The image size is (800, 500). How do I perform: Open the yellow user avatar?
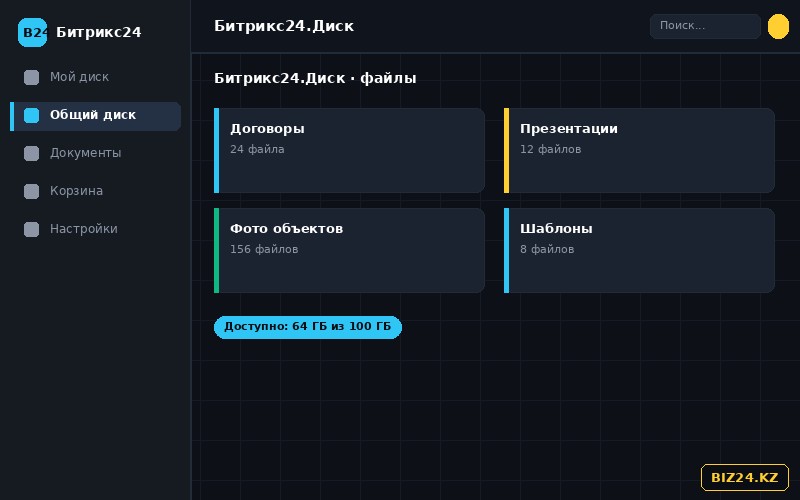778,27
